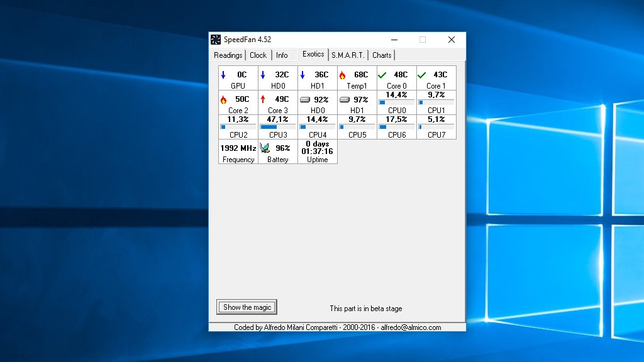
Task: Switch to the Charts tab
Action: pyautogui.click(x=382, y=55)
